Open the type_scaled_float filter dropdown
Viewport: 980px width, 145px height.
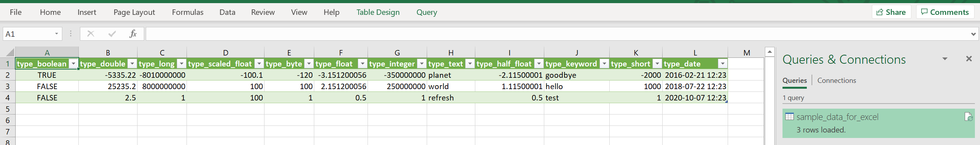click(259, 64)
